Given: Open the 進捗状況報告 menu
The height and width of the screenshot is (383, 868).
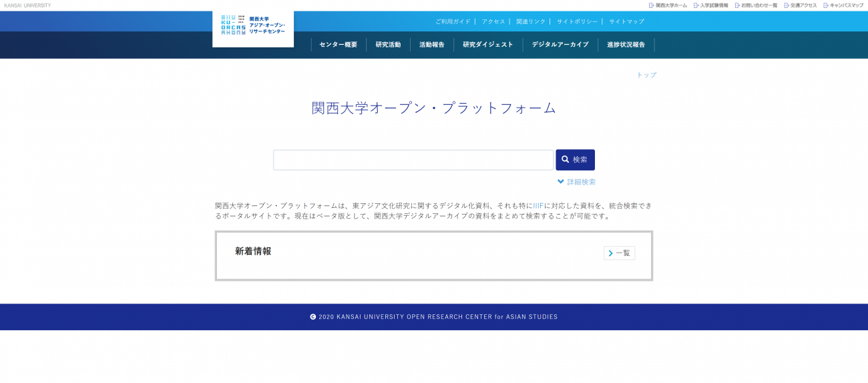Looking at the screenshot, I should pos(626,45).
